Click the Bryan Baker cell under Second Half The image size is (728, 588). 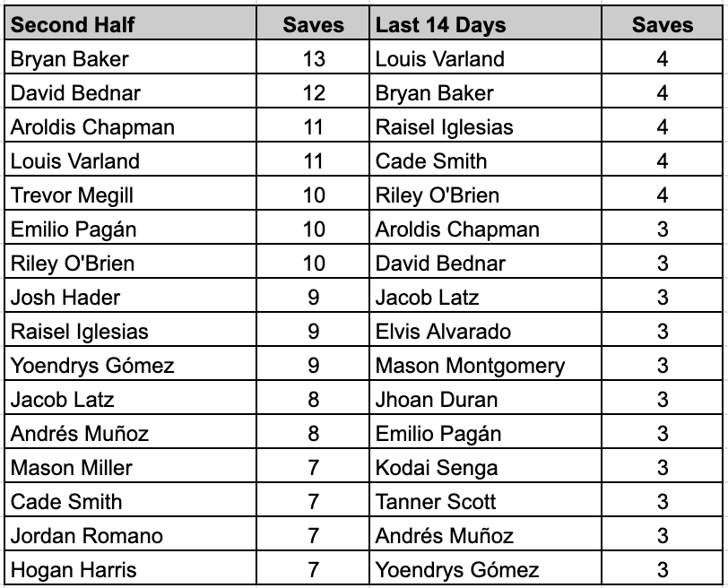click(x=131, y=57)
